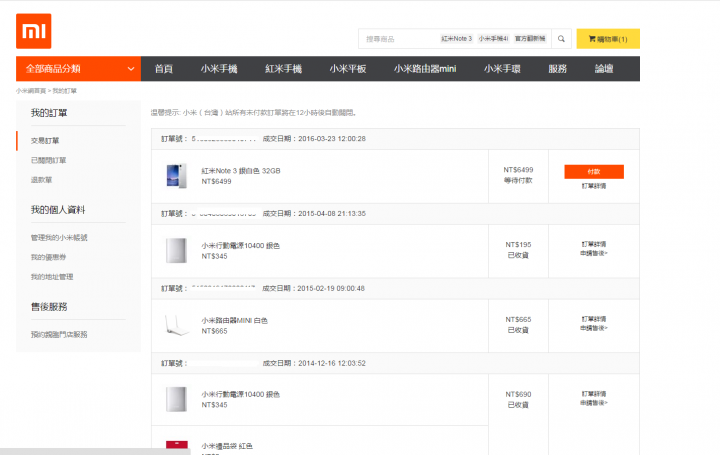Open the 服務 nav item

coord(557,69)
